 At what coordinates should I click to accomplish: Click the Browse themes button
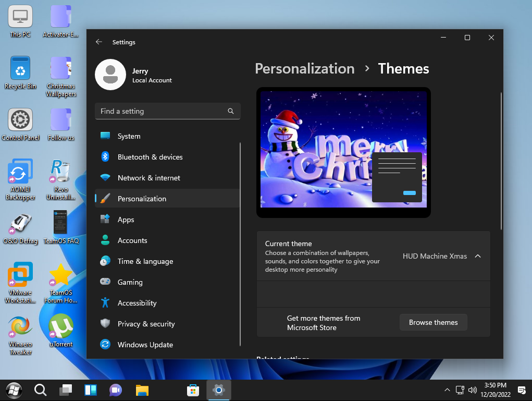(433, 322)
